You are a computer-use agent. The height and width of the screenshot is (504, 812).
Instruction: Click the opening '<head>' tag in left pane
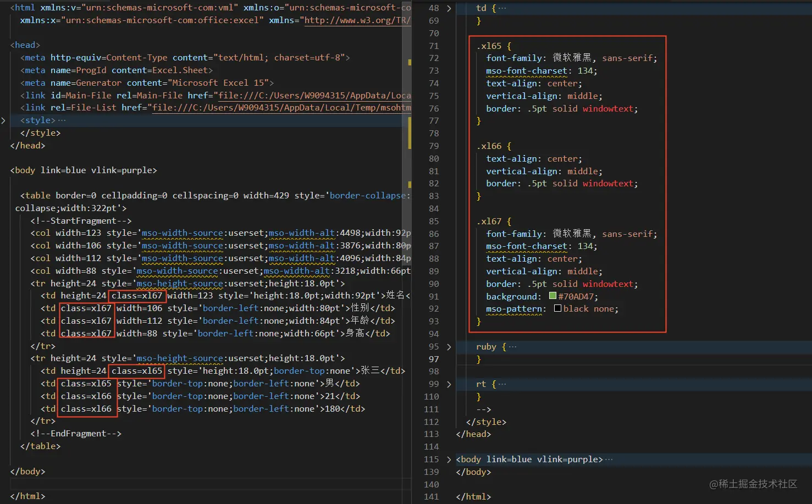click(25, 45)
